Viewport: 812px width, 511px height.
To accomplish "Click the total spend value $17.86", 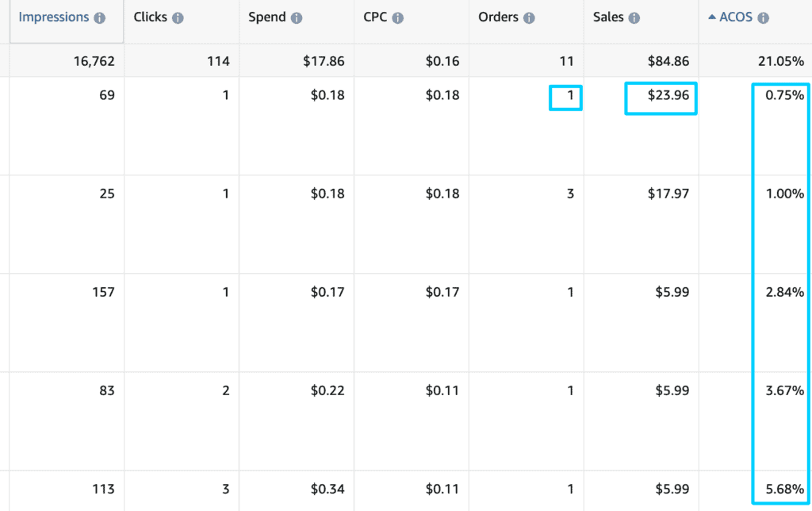I will (x=324, y=61).
